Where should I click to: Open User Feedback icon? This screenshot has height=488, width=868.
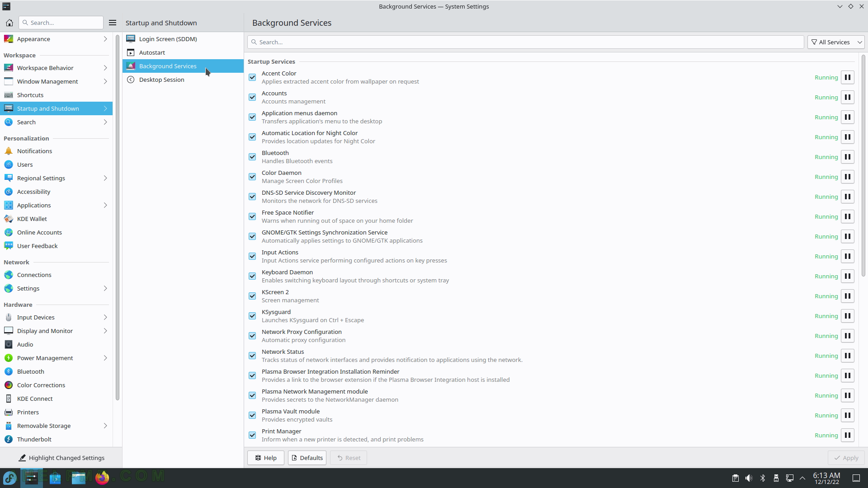[x=9, y=246]
